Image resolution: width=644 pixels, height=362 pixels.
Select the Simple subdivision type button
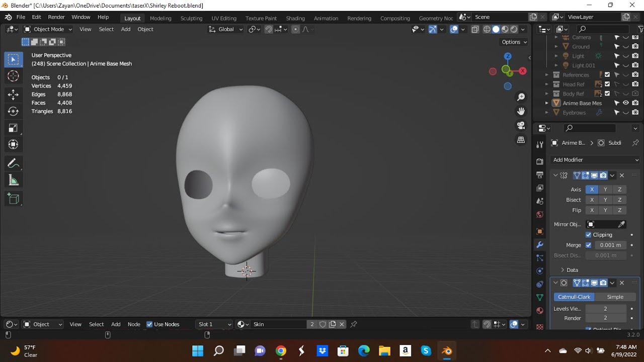coord(615,297)
